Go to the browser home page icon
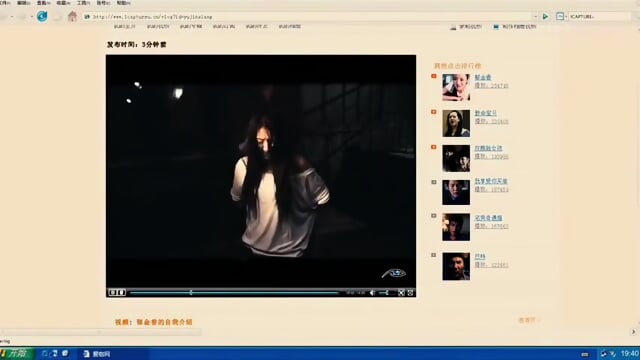640x360 pixels. (72, 16)
